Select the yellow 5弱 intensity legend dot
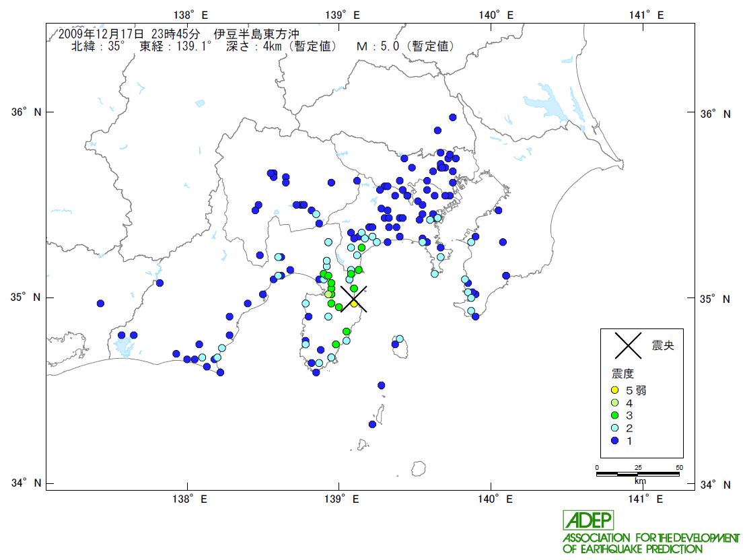 tap(614, 390)
